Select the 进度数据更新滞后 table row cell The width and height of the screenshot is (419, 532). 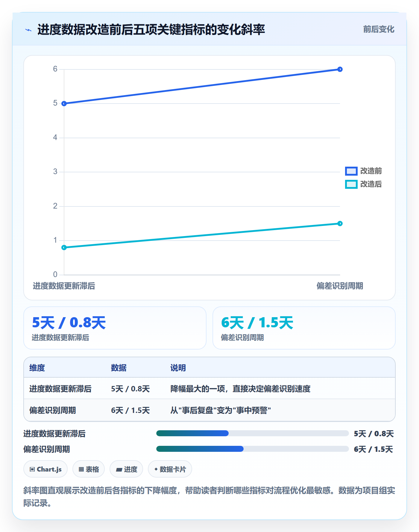60,389
